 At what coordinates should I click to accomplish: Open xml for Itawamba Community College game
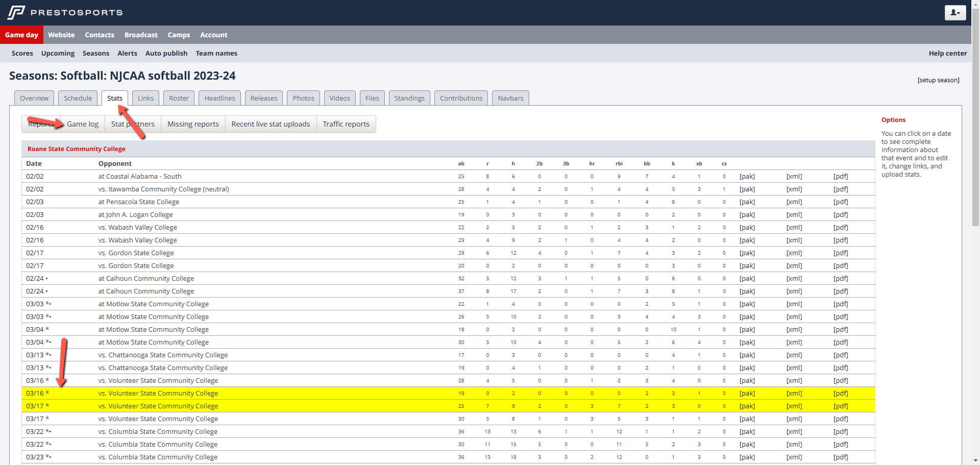click(x=794, y=189)
